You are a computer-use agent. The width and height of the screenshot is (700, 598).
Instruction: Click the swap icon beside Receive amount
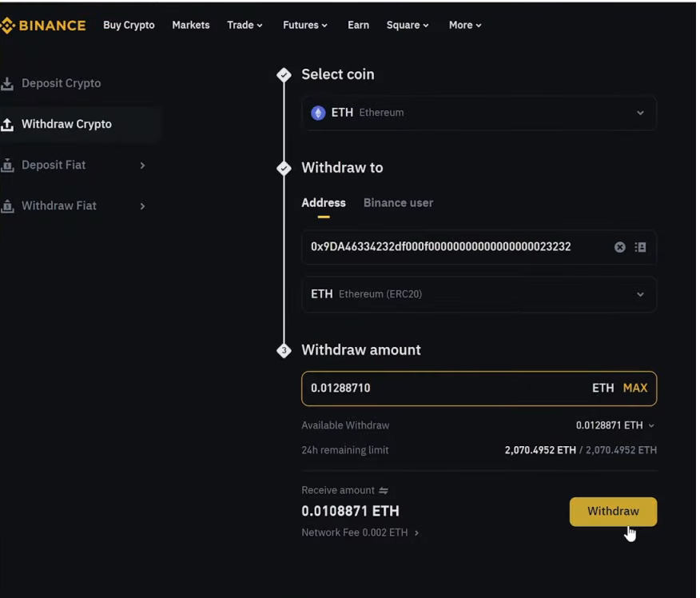[x=384, y=490]
